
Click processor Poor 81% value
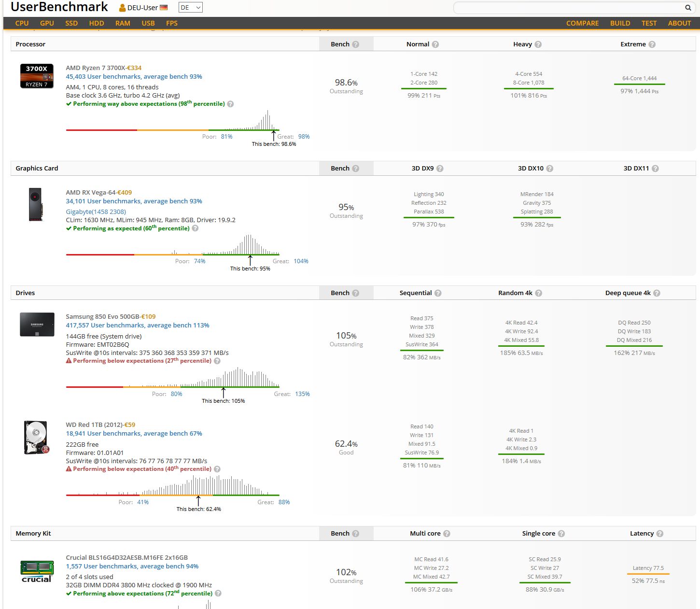point(226,137)
